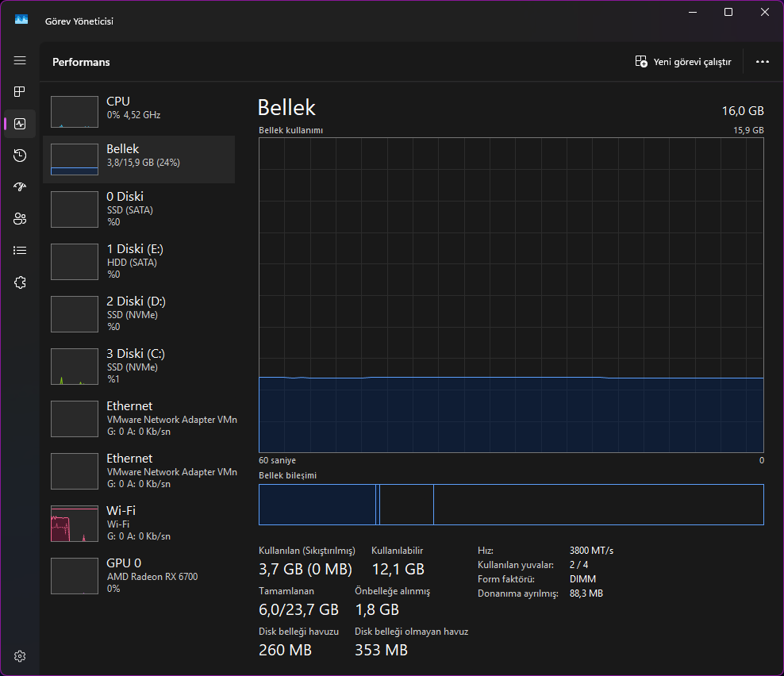Open the three-dot more options menu
784x676 pixels.
tap(762, 62)
